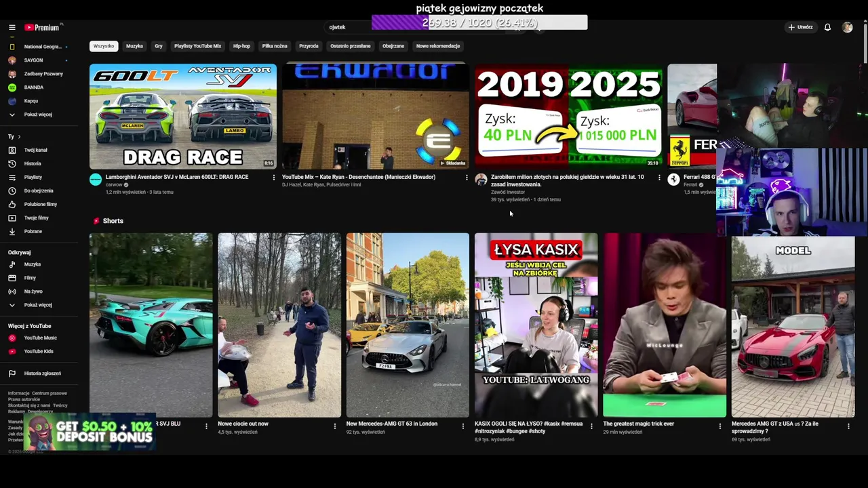Play the magic trick short thumbnail

[665, 325]
